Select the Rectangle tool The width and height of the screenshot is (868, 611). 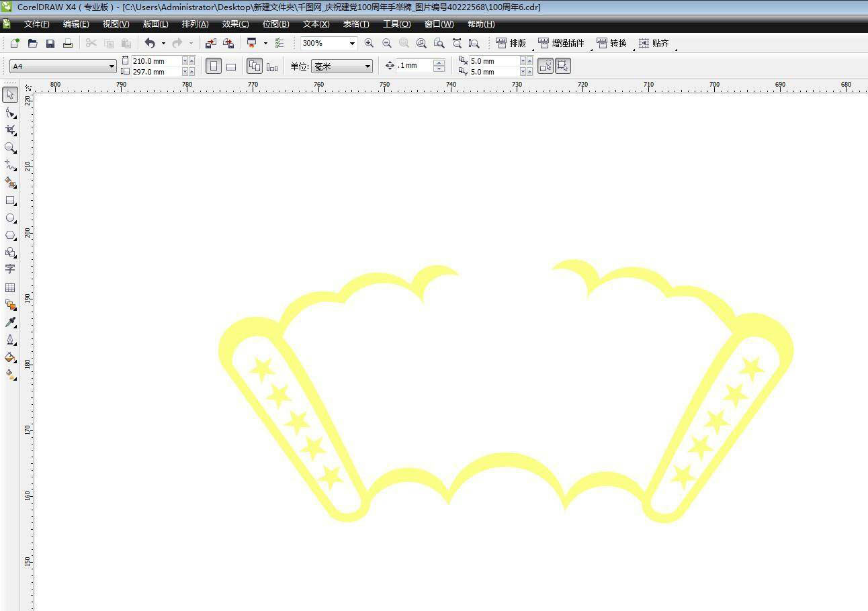[10, 200]
